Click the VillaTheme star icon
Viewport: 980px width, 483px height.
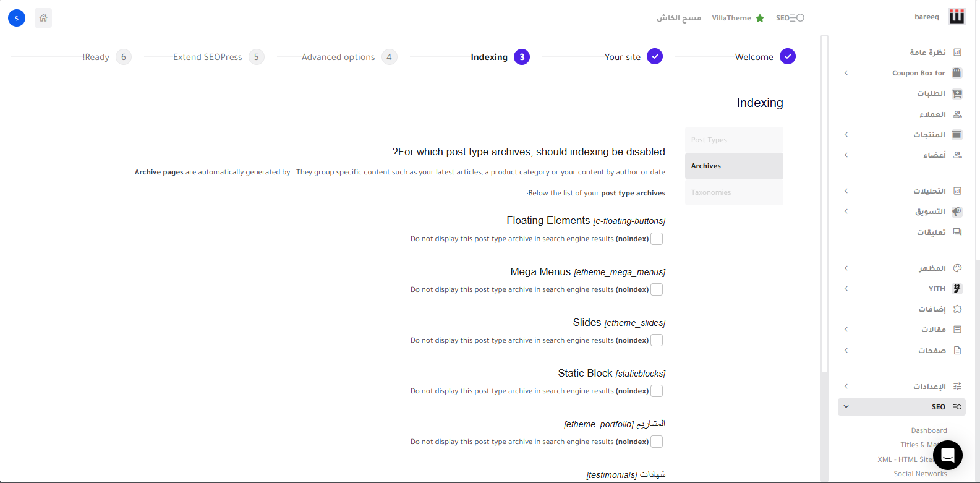tap(760, 18)
